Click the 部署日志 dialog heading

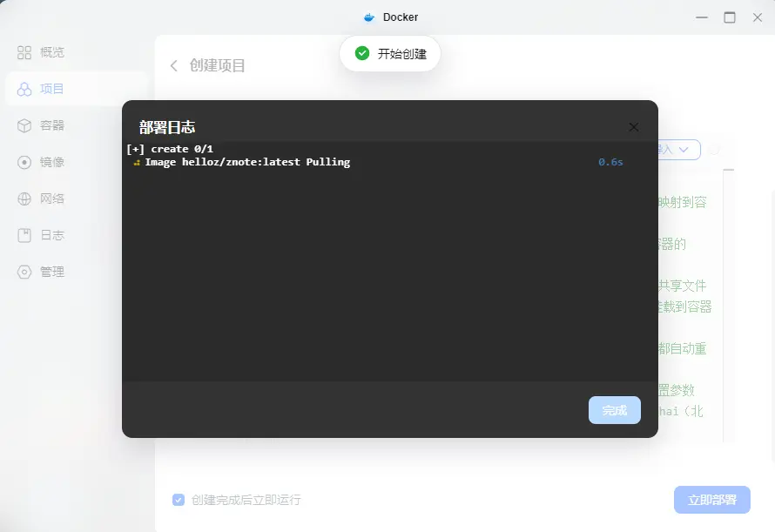[x=167, y=128]
